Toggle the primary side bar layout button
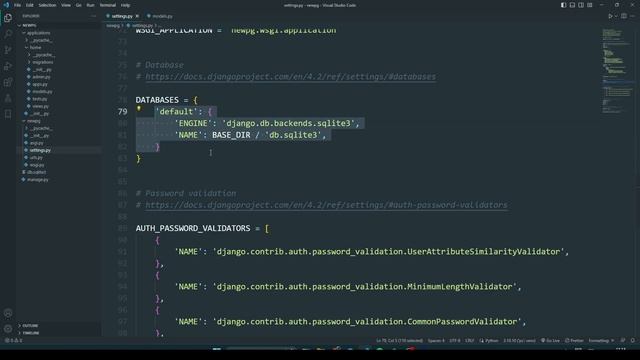Image resolution: width=640 pixels, height=360 pixels. click(563, 5)
